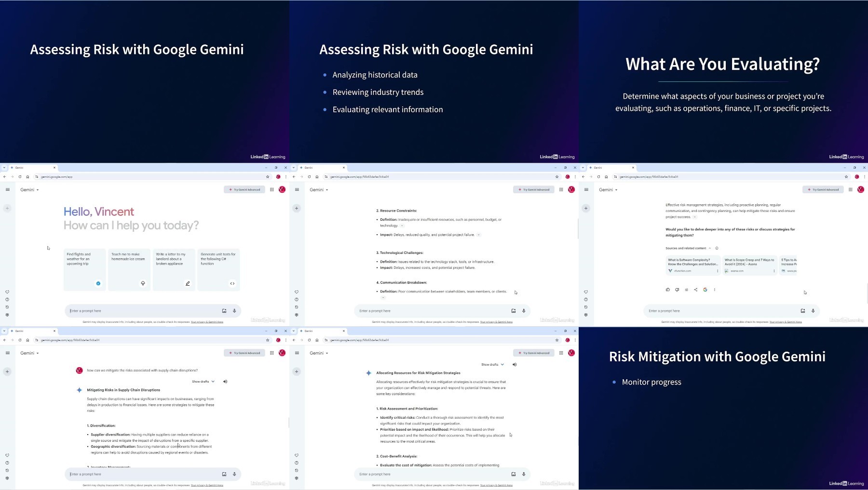The height and width of the screenshot is (490, 868).
Task: Select the Gemini browser tab in the Allocating Resources window
Action: pos(322,331)
